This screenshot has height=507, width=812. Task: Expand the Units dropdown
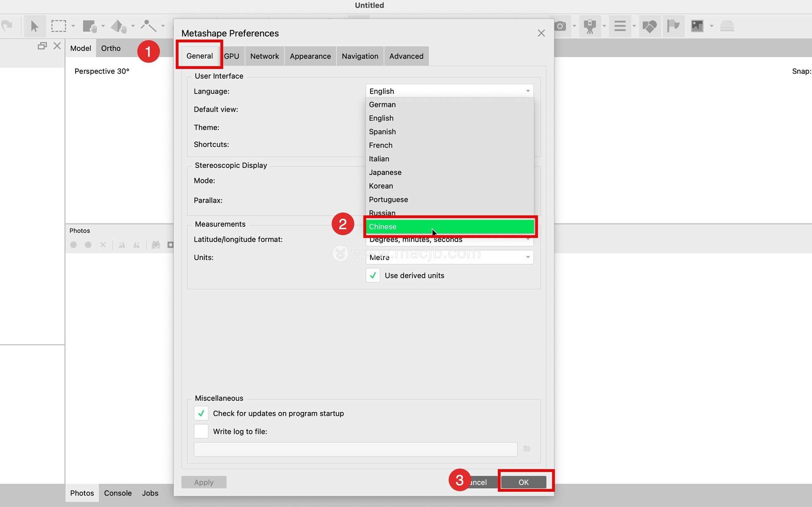click(x=449, y=257)
